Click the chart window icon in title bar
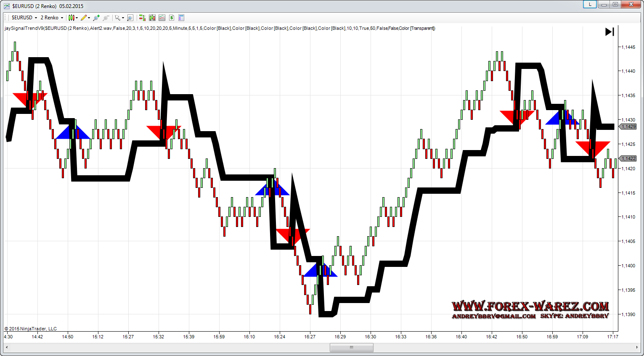The height and width of the screenshot is (356, 644). coord(7,6)
